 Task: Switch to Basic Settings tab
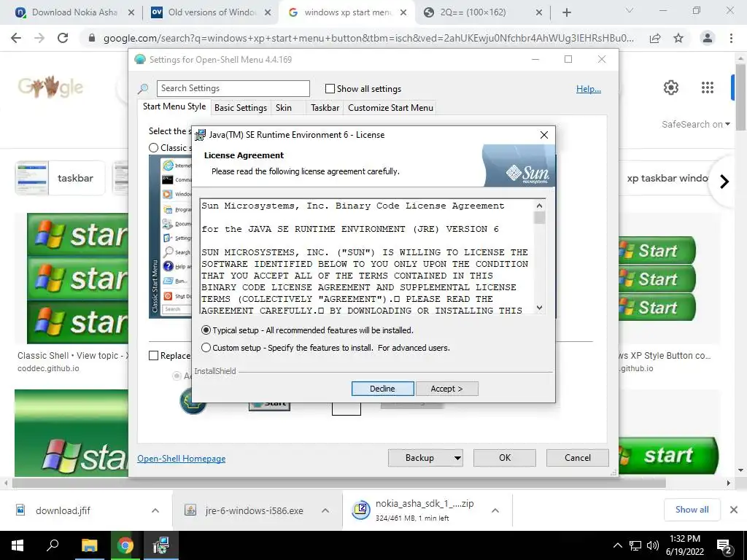(x=241, y=108)
